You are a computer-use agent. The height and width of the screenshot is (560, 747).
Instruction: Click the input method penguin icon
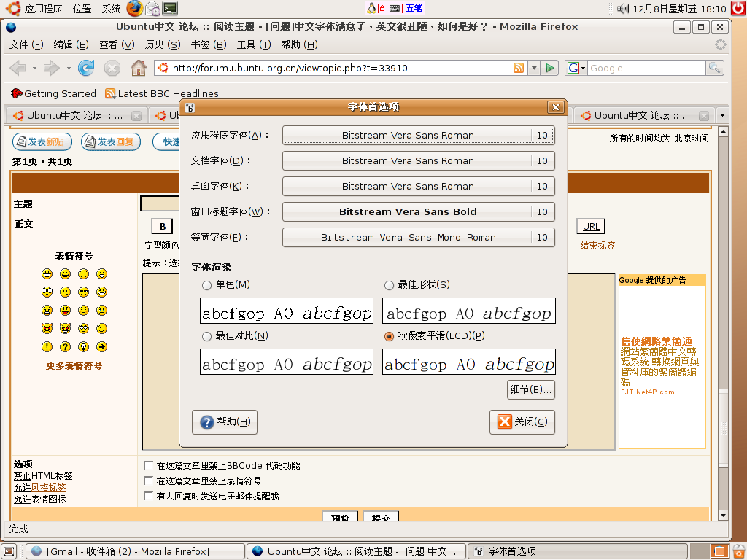tap(371, 8)
